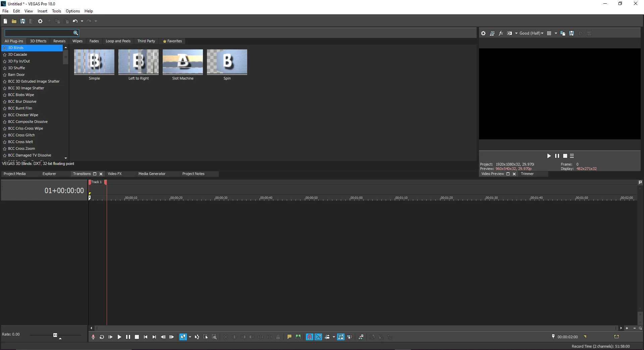The width and height of the screenshot is (644, 350).
Task: Switch to Favorites plug-in tab
Action: pos(172,41)
